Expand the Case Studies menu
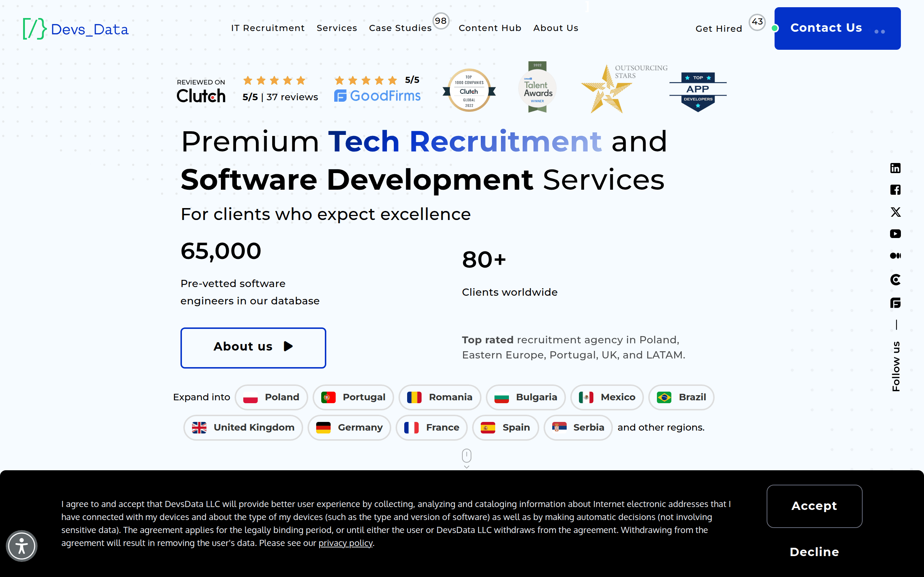This screenshot has height=577, width=924. click(x=400, y=28)
